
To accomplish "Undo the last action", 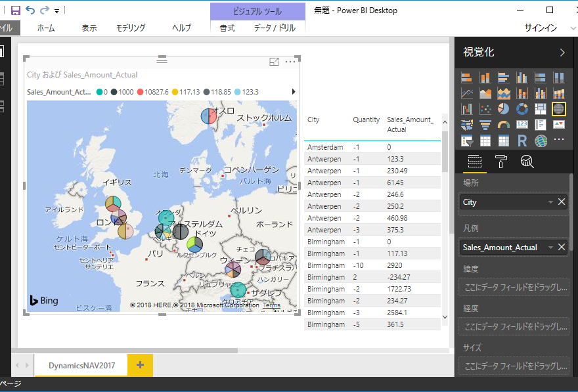I will pyautogui.click(x=30, y=11).
